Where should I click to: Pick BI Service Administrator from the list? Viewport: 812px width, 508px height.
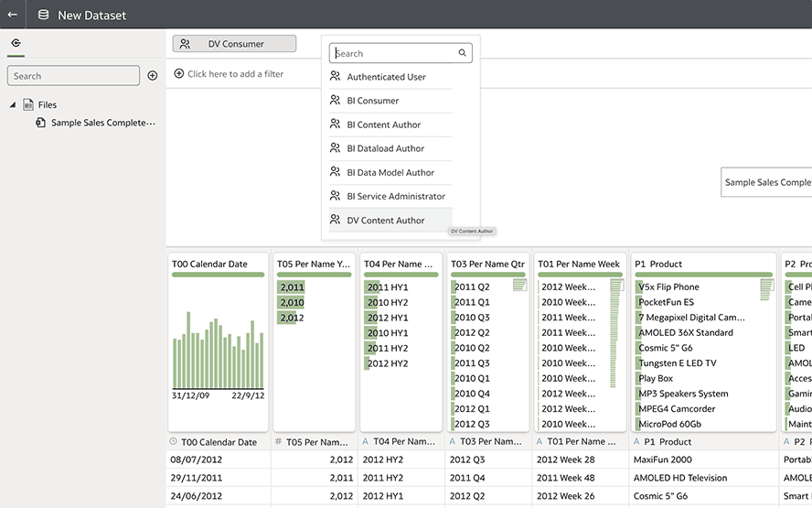click(x=395, y=196)
